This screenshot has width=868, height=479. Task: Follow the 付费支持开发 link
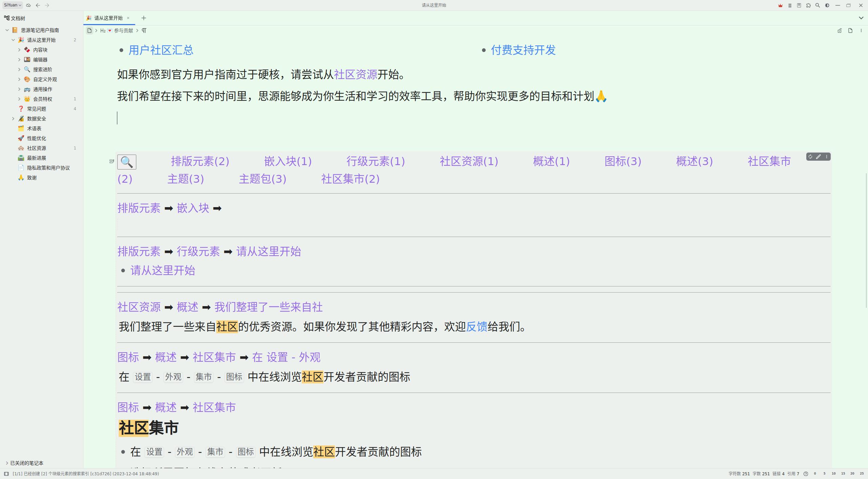pyautogui.click(x=523, y=50)
